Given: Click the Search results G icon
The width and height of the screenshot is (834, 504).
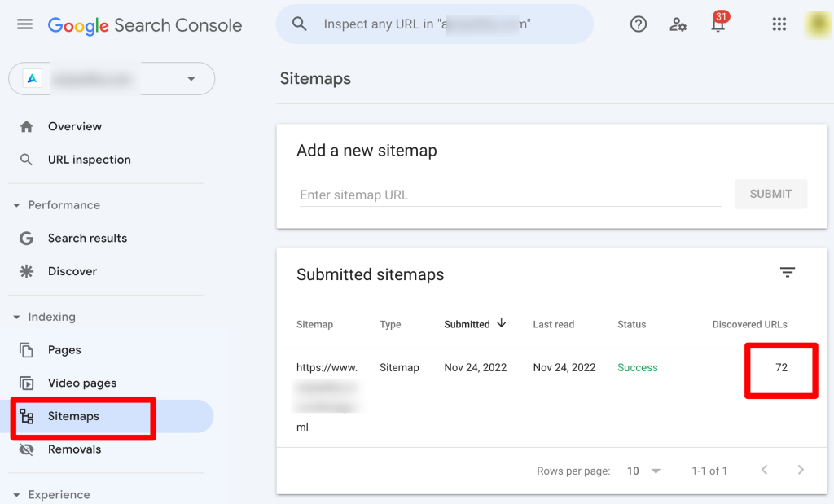Looking at the screenshot, I should click(26, 239).
